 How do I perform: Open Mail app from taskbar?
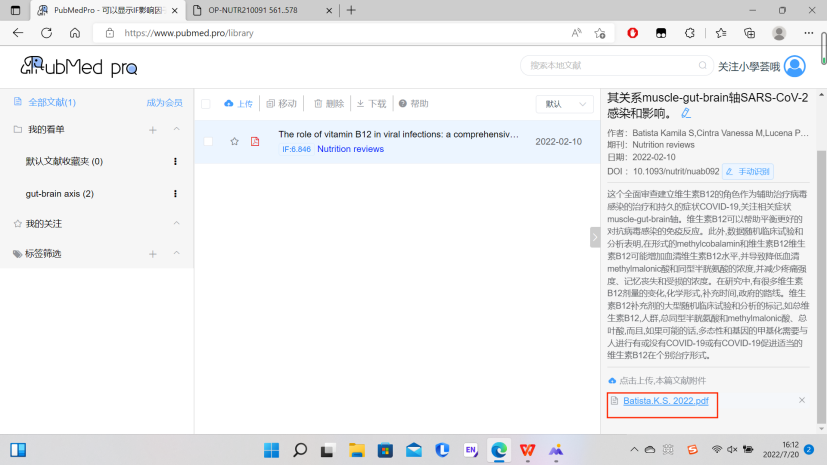tap(414, 450)
